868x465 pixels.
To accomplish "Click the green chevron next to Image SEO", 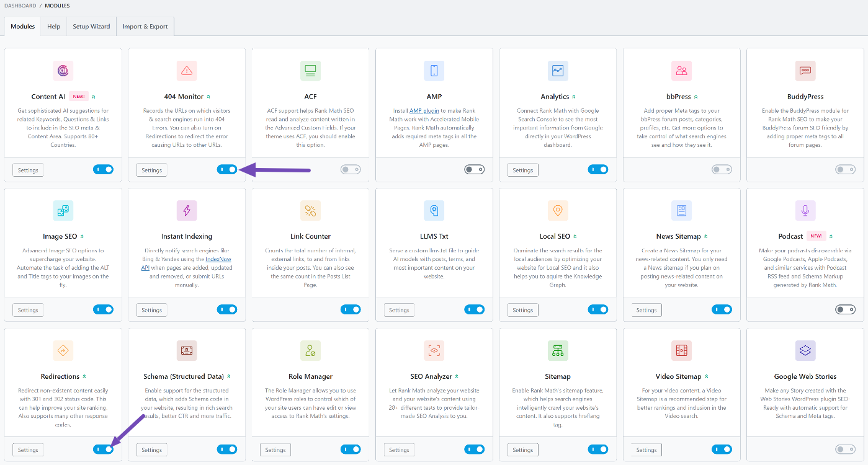I will pos(82,237).
